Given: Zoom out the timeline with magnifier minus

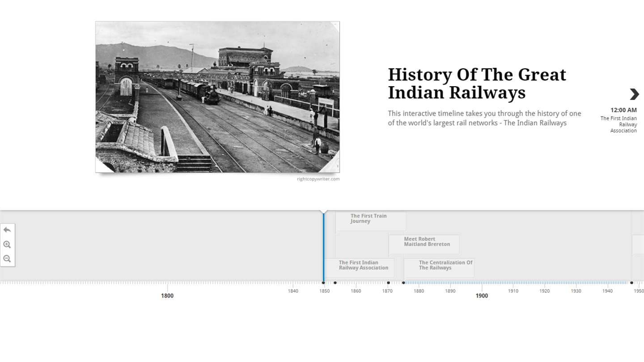Looking at the screenshot, I should pyautogui.click(x=7, y=259).
